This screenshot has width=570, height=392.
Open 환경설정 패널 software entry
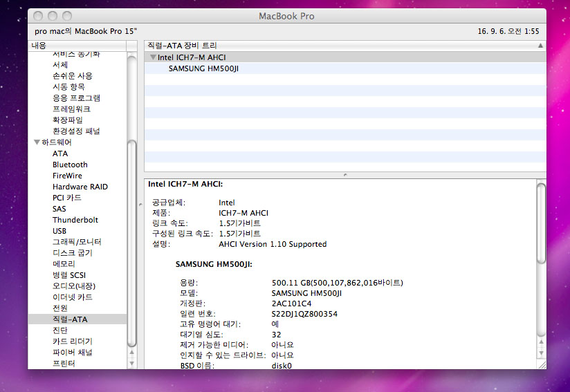[76, 131]
